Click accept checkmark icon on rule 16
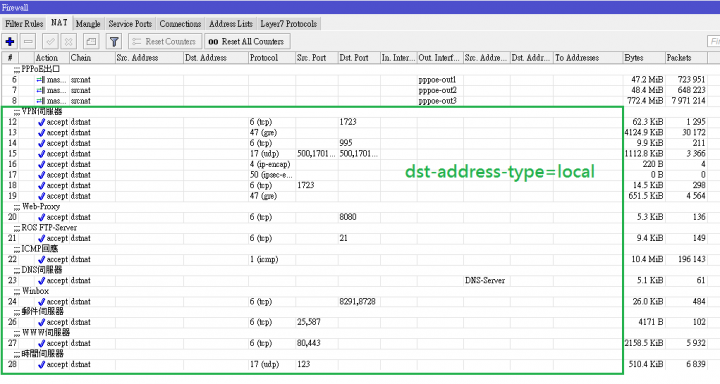 pyautogui.click(x=41, y=164)
